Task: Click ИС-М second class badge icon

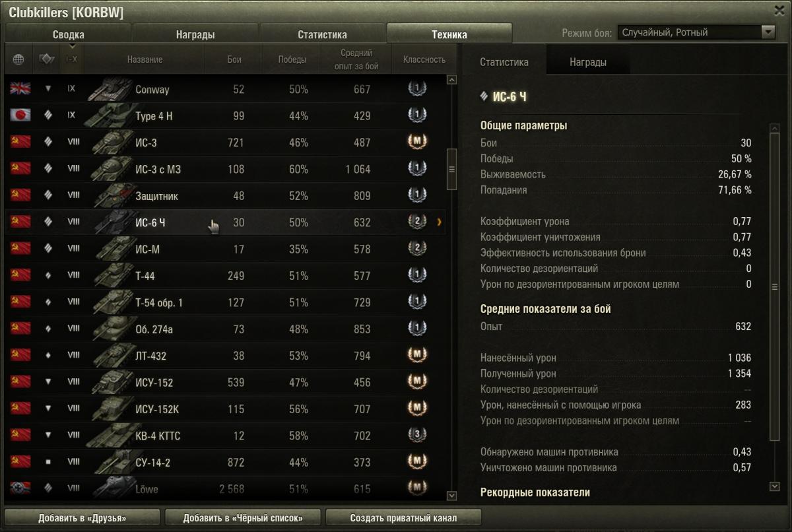Action: coord(416,249)
